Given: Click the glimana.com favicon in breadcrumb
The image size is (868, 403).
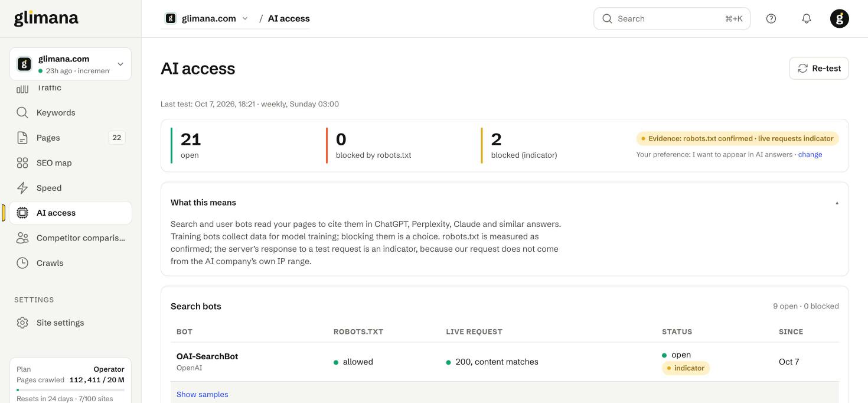Looking at the screenshot, I should click(171, 18).
